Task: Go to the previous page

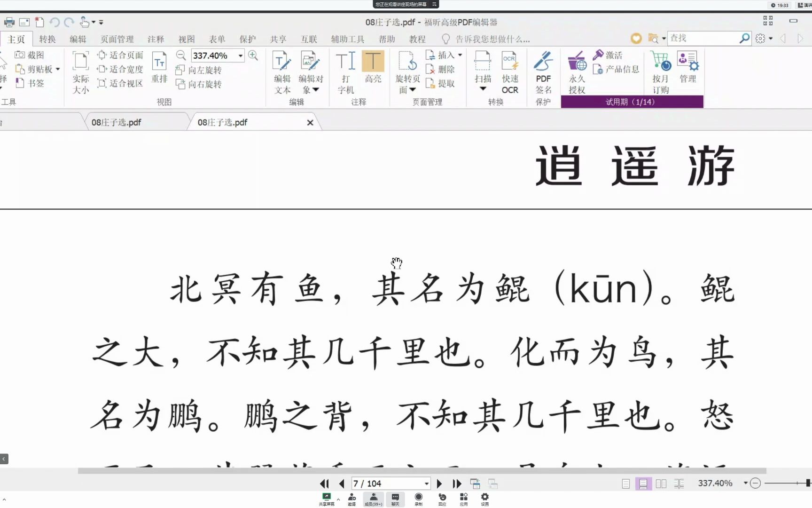Action: coord(342,484)
